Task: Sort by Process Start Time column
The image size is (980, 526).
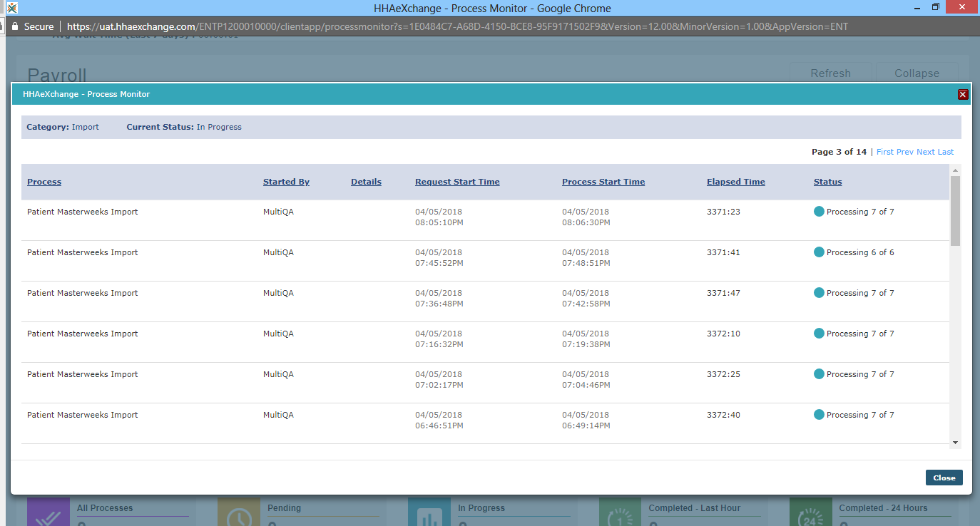Action: coord(603,182)
